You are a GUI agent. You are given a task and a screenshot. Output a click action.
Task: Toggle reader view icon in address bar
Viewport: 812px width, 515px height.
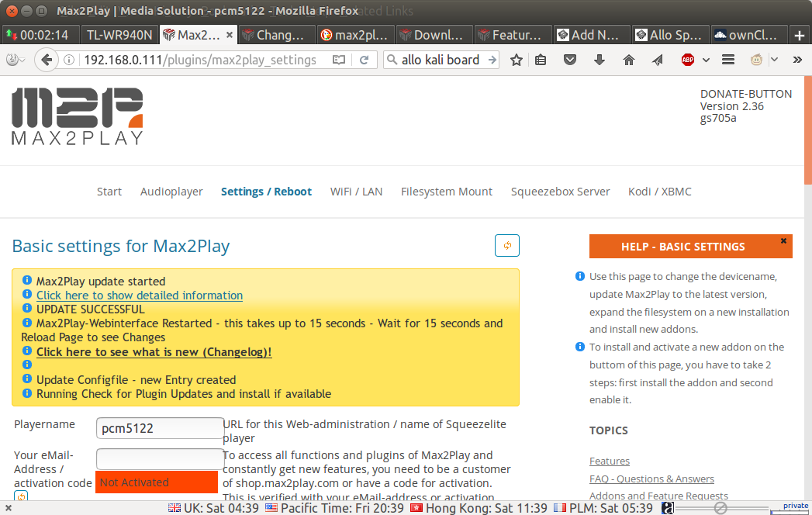339,60
